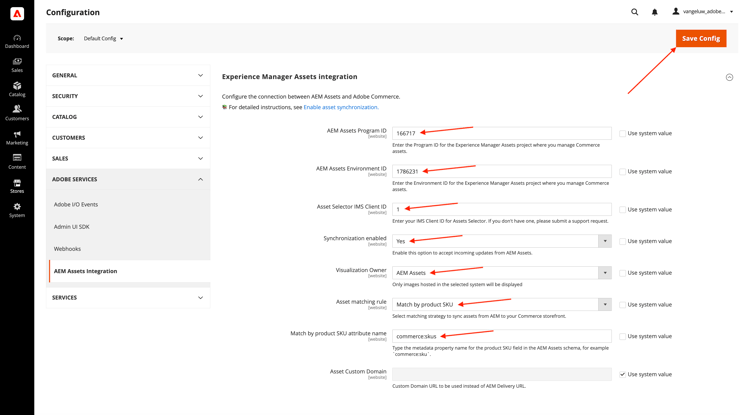Uncheck Use system value for Asset Custom Domain
Screen dimensions: 750x415
pyautogui.click(x=622, y=374)
